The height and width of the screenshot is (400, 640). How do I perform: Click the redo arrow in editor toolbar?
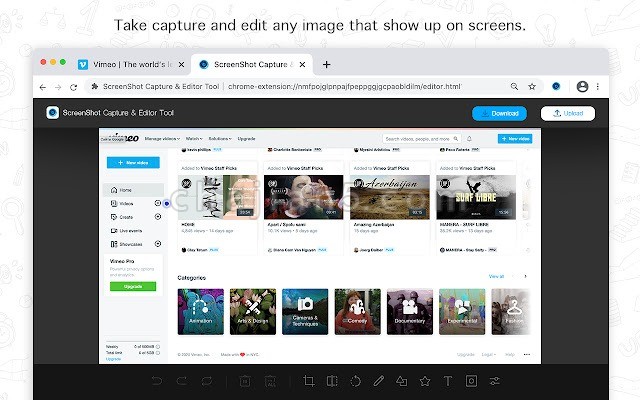click(182, 381)
